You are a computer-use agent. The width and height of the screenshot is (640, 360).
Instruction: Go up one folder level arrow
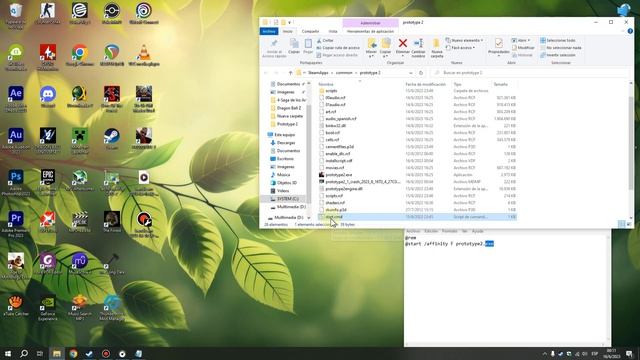pyautogui.click(x=290, y=73)
